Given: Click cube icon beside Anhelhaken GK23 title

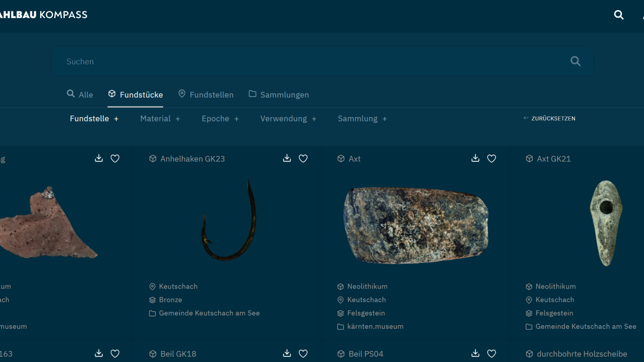Looking at the screenshot, I should coord(153,158).
